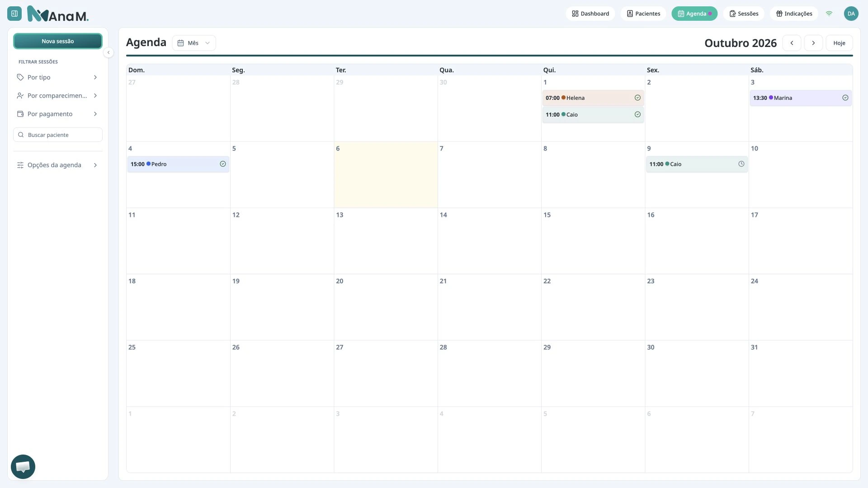Click the clock status icon on Caio's October 9 session
Image resolution: width=868 pixels, height=488 pixels.
[741, 164]
